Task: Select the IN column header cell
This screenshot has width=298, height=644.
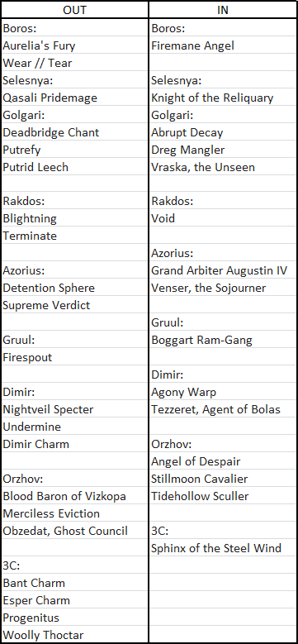Action: pyautogui.click(x=223, y=10)
